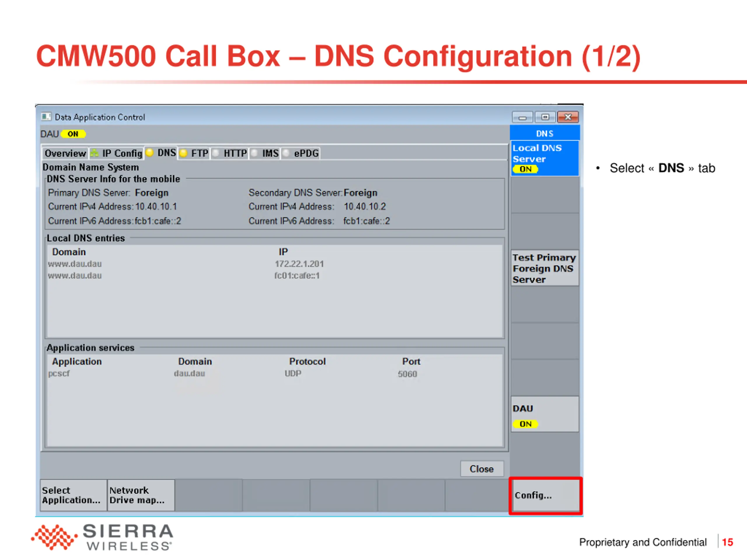Screen dimensions: 747x560
Task: Click primary IPv6 address fcb1:cafe::2
Action: (x=158, y=221)
